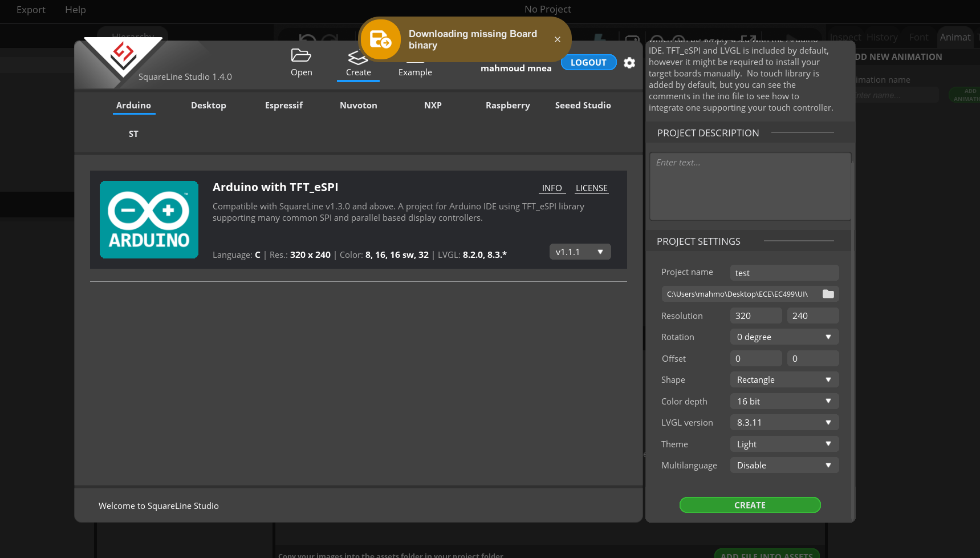The height and width of the screenshot is (558, 980).
Task: Click the Resolution width 320 field
Action: click(756, 316)
